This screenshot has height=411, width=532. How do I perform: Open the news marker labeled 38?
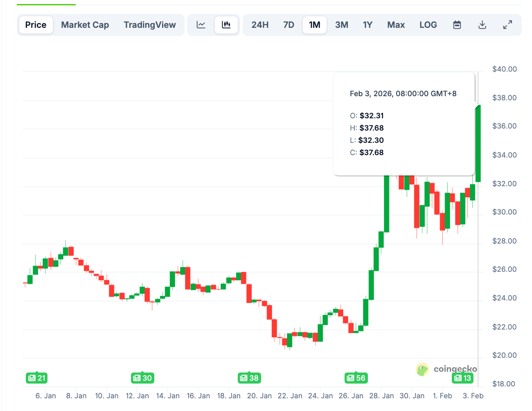[249, 378]
